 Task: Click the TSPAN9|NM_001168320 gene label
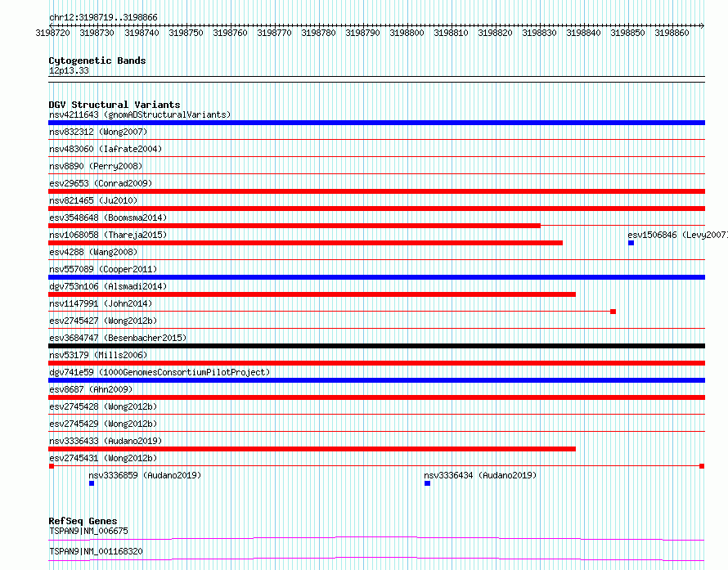click(96, 551)
